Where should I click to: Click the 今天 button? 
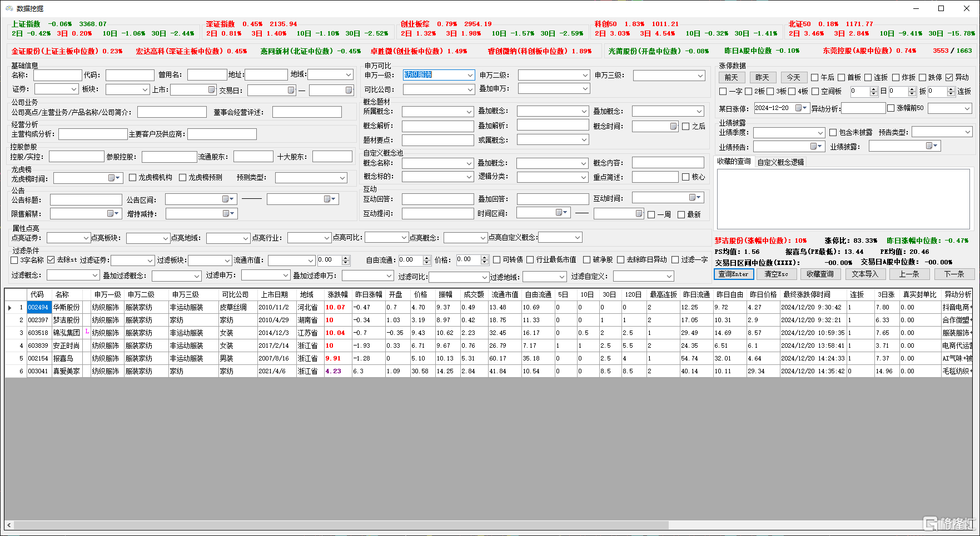(794, 78)
